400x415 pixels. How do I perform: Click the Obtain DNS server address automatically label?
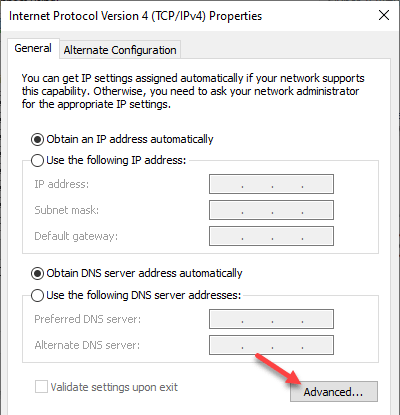(x=144, y=273)
